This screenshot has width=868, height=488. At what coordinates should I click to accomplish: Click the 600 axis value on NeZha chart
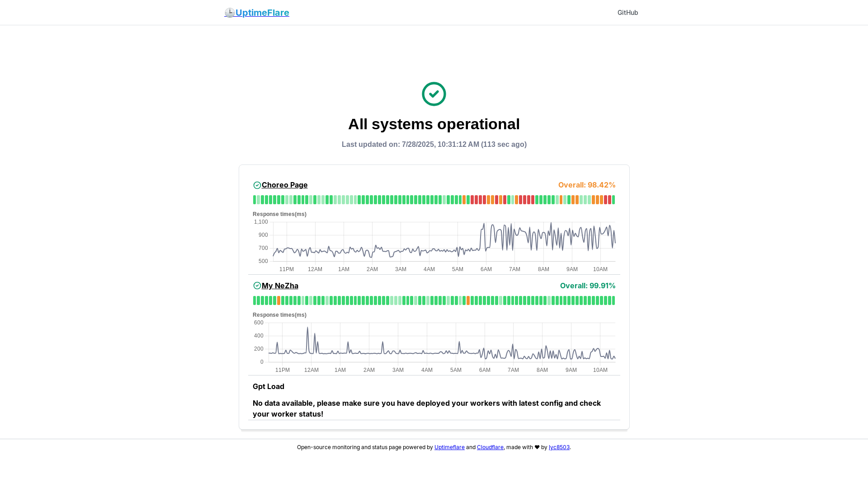pyautogui.click(x=259, y=323)
